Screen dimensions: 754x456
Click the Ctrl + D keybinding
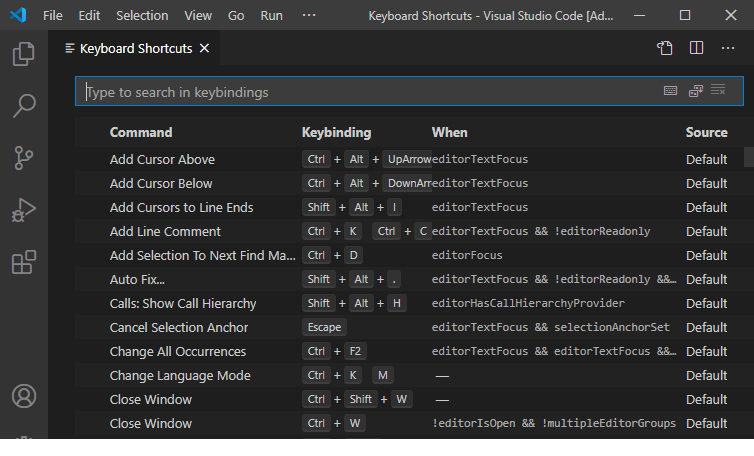[332, 255]
